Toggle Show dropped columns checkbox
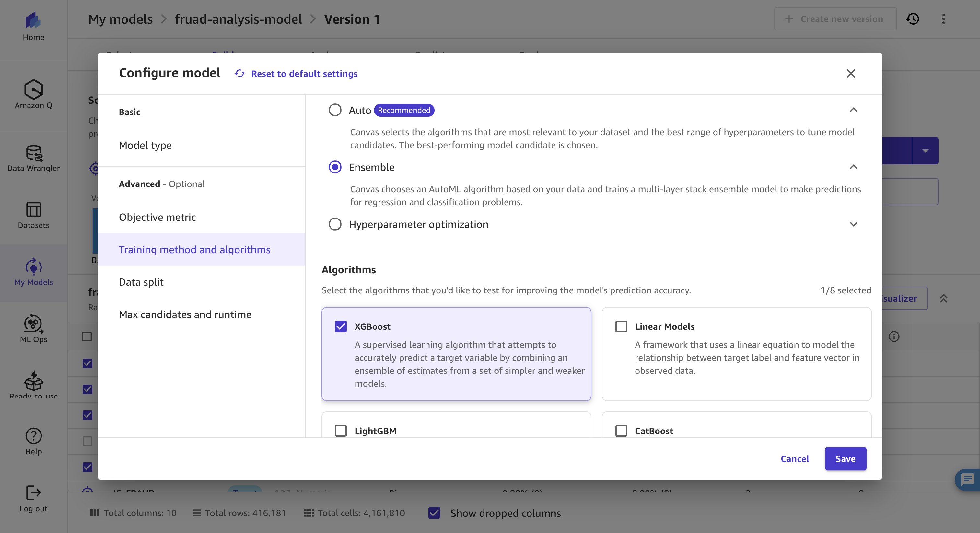Image resolution: width=980 pixels, height=533 pixels. tap(434, 513)
